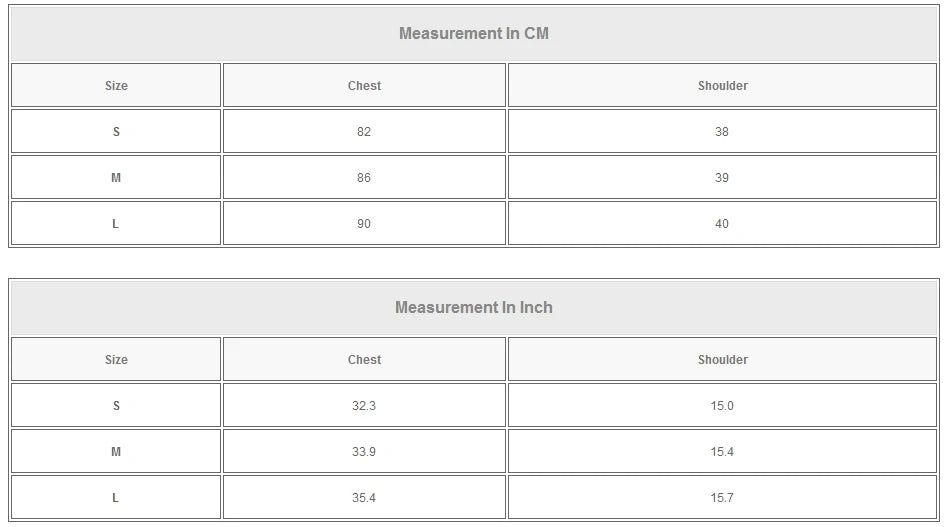This screenshot has height=527, width=949.
Task: Select the 15.4 shoulder inch cell
Action: pos(722,452)
